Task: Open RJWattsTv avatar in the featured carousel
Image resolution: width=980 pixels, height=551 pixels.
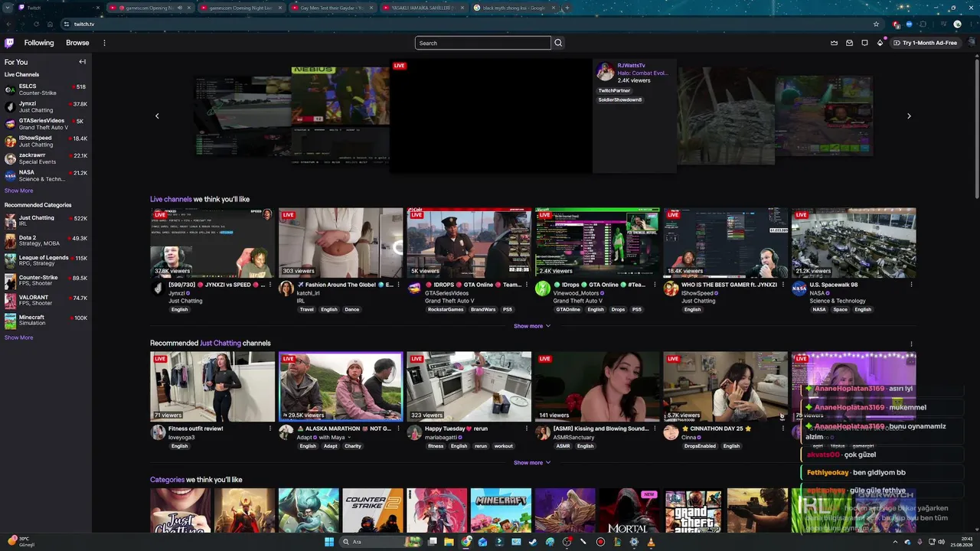Action: coord(606,72)
